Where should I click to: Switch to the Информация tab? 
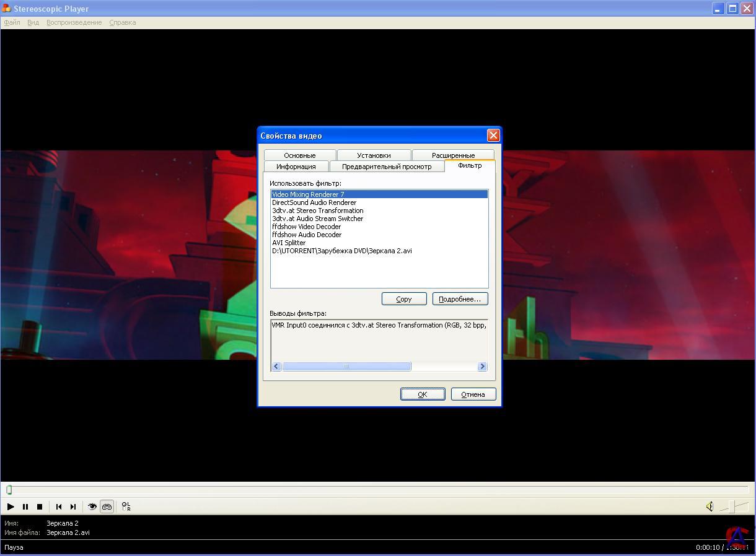[296, 167]
